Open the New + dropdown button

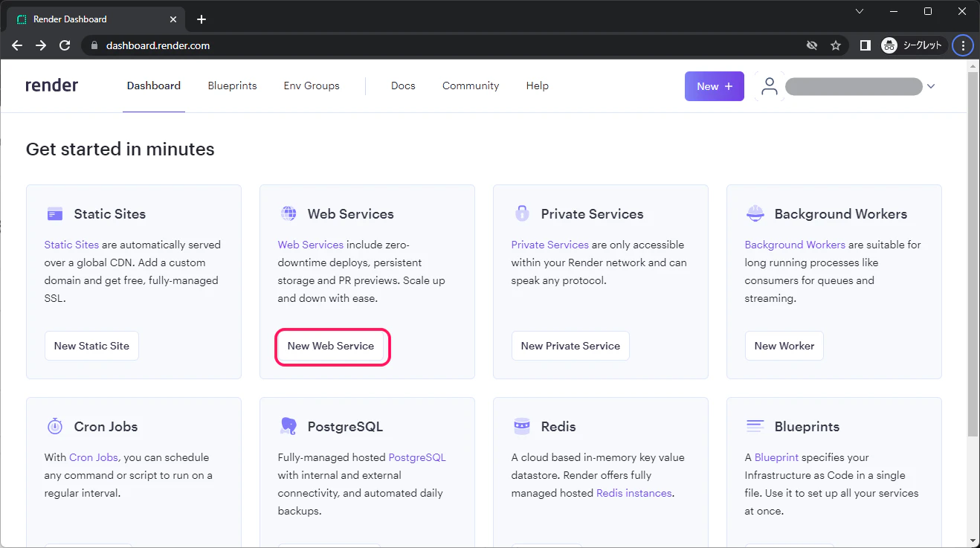pyautogui.click(x=715, y=86)
